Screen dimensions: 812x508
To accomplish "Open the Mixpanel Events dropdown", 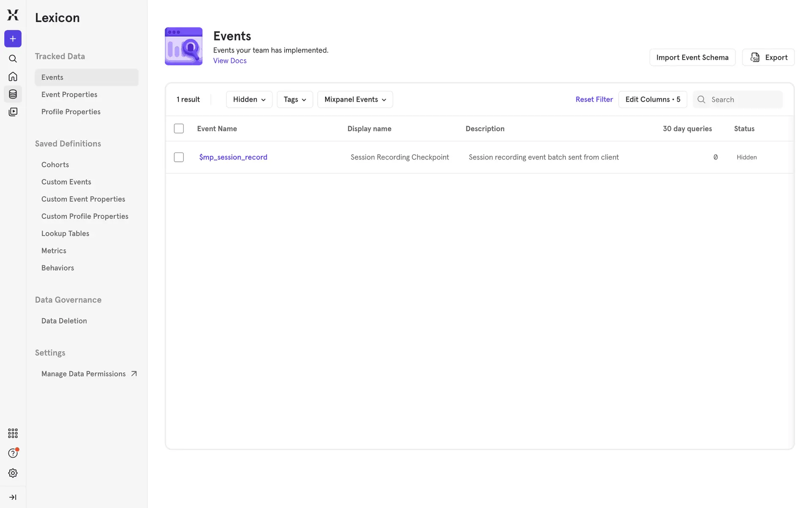I will point(355,99).
